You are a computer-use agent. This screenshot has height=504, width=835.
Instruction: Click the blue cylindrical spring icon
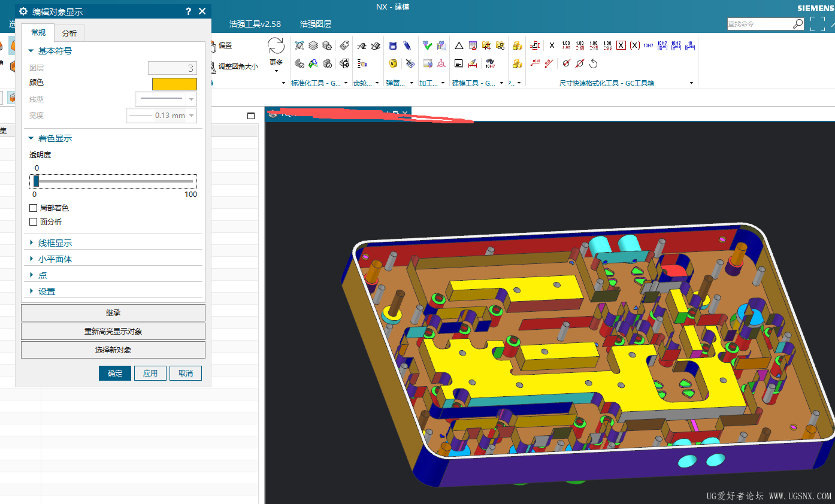coord(393,45)
